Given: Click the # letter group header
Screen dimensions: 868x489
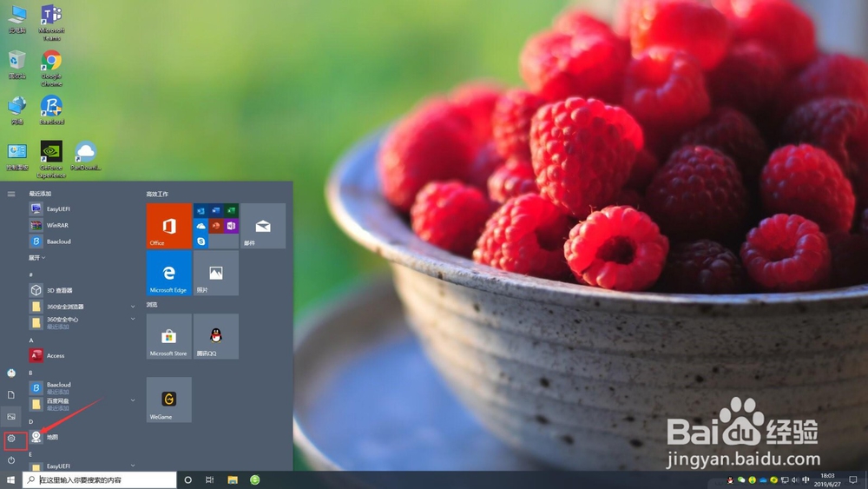Looking at the screenshot, I should (x=31, y=274).
